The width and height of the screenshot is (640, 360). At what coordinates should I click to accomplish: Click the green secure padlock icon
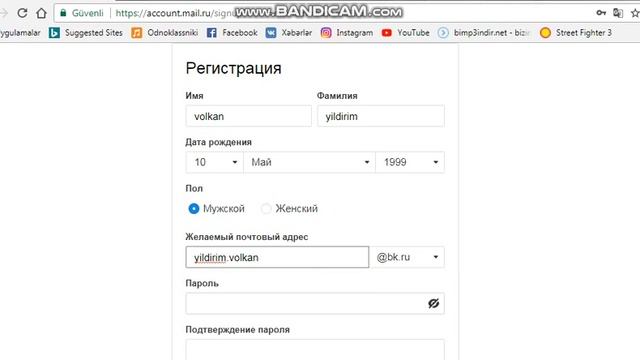pyautogui.click(x=63, y=13)
